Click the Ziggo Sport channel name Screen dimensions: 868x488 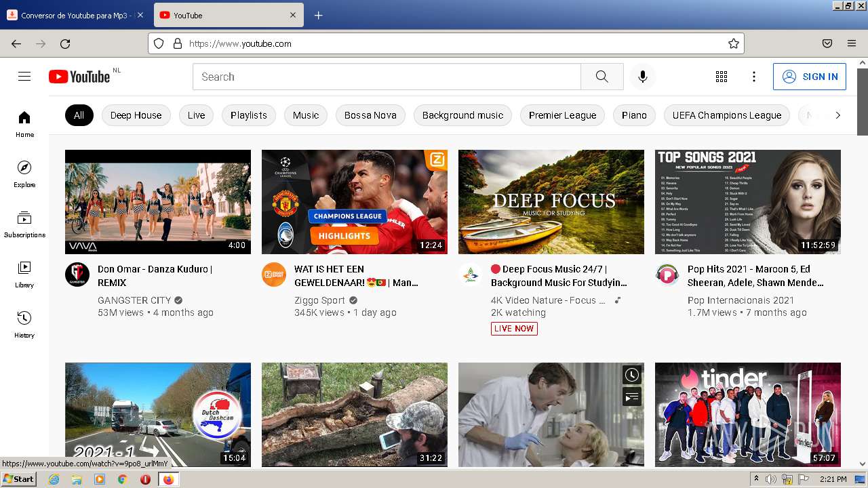(x=319, y=300)
